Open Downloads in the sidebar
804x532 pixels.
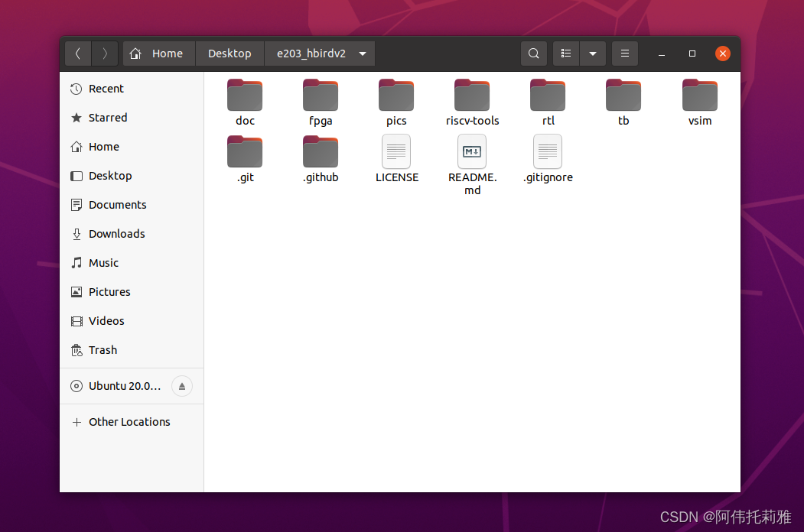pos(132,234)
